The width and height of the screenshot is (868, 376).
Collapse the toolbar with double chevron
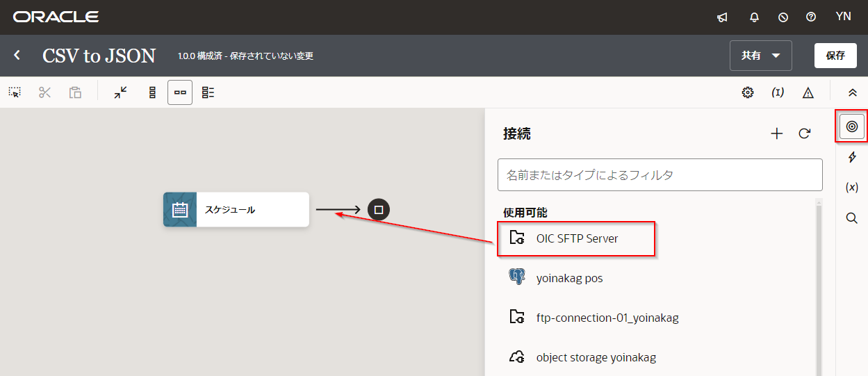853,92
